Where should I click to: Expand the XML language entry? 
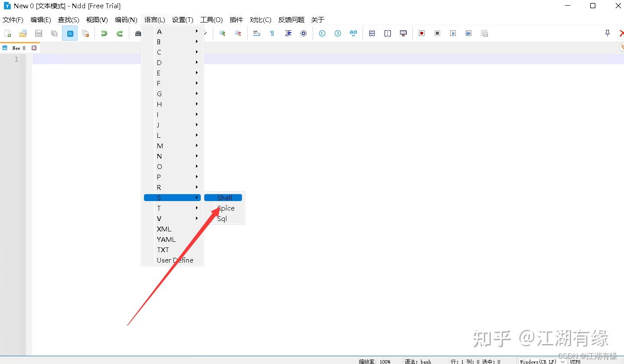coord(163,229)
